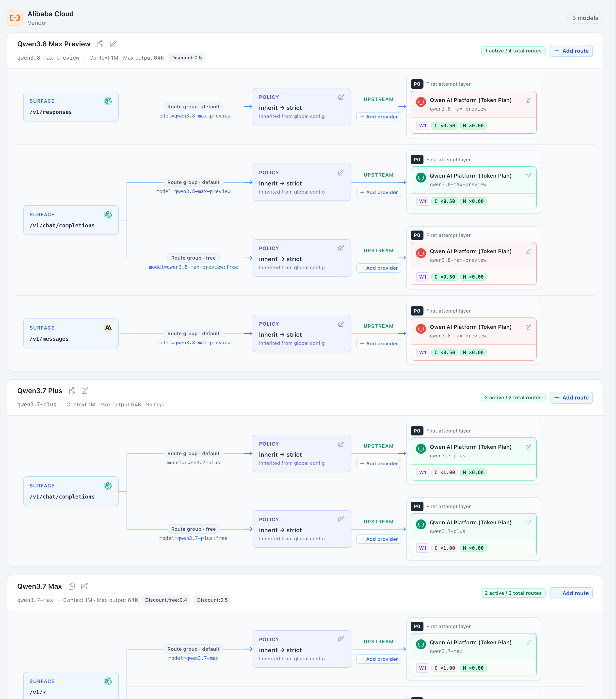The image size is (616, 699).
Task: Click the OpenAI icon on the /v1/* surface
Action: coord(108,681)
